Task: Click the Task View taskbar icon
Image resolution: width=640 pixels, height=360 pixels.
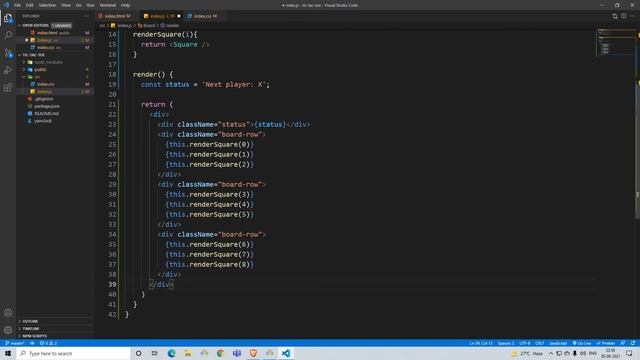Action: point(154,353)
